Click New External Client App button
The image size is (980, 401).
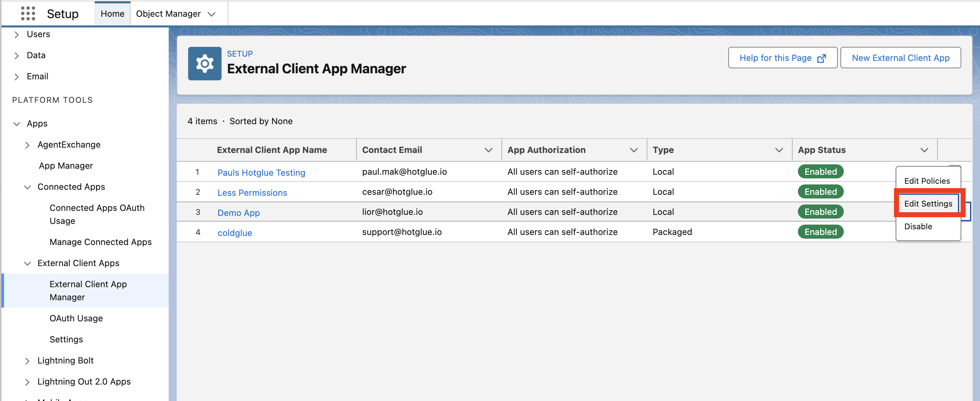click(900, 58)
